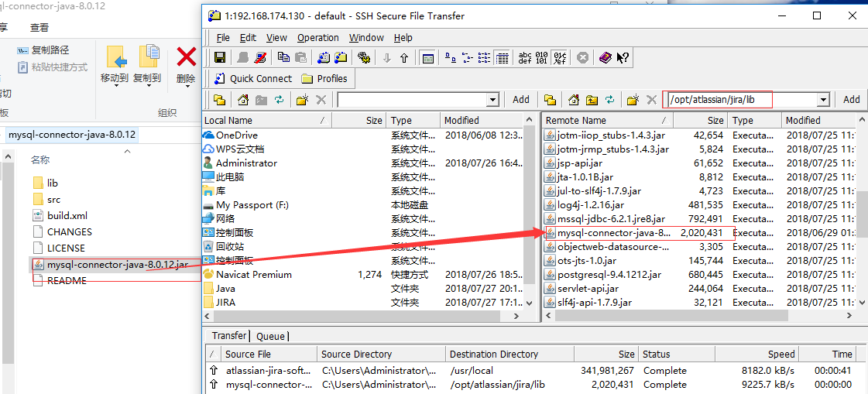
Task: Click remote pane folder-tree icon
Action: click(x=550, y=100)
